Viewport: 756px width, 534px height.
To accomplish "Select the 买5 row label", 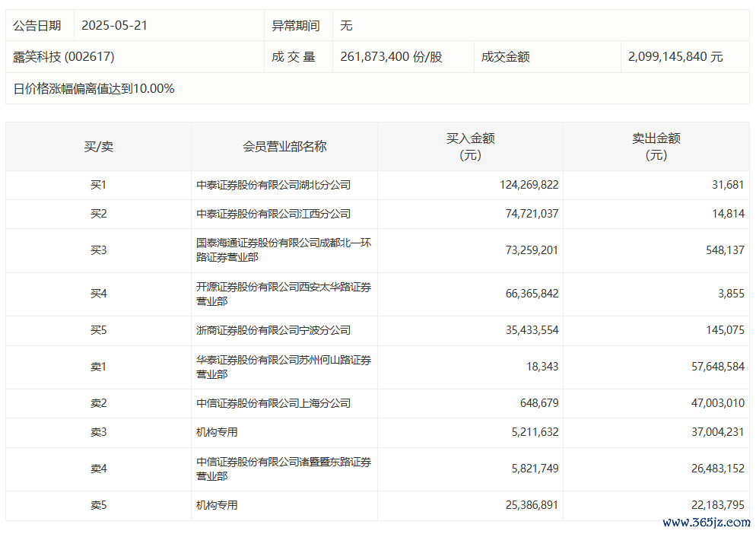I will (x=98, y=330).
